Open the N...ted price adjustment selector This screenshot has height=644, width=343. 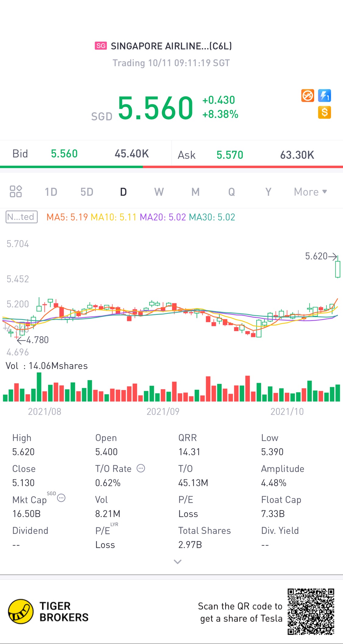[x=22, y=217]
